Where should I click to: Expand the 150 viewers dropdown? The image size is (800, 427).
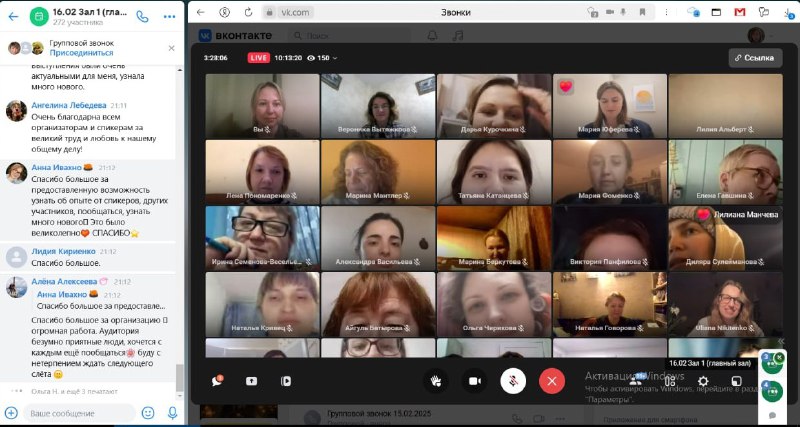pyautogui.click(x=322, y=58)
